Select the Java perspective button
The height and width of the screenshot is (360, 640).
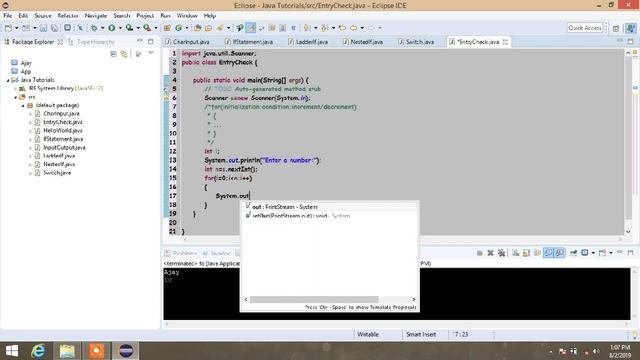click(x=631, y=28)
